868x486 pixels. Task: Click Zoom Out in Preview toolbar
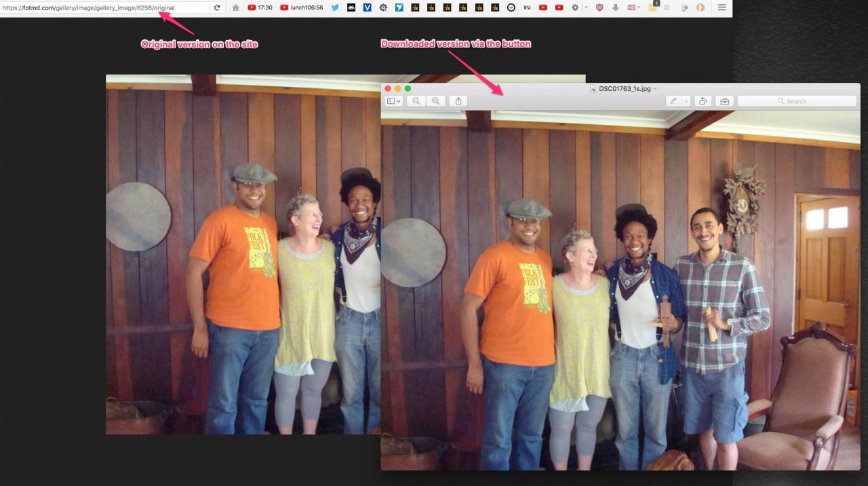416,101
